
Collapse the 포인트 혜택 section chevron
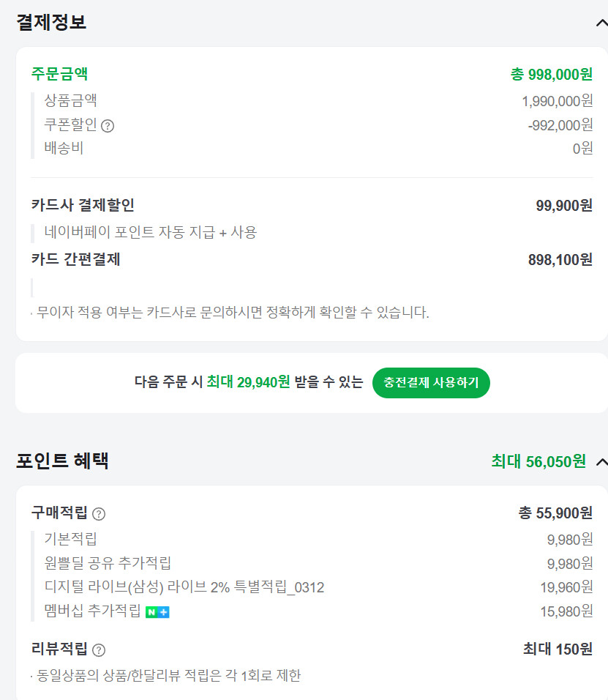tap(601, 461)
